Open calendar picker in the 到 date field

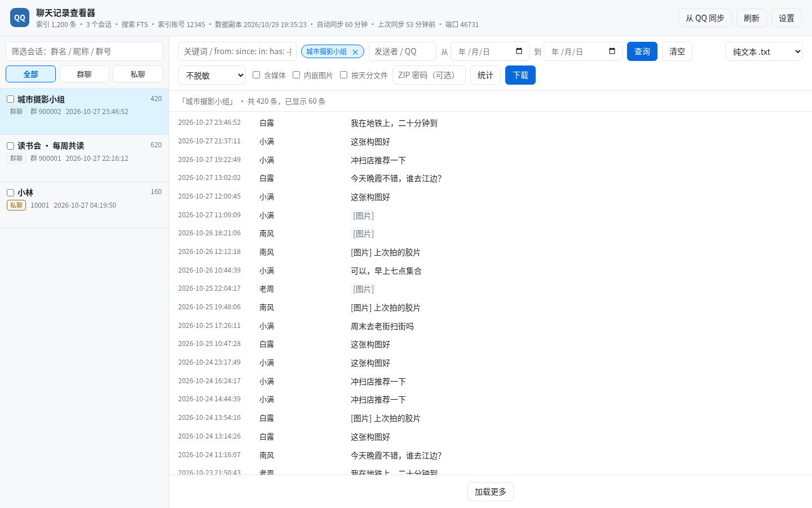click(x=612, y=51)
